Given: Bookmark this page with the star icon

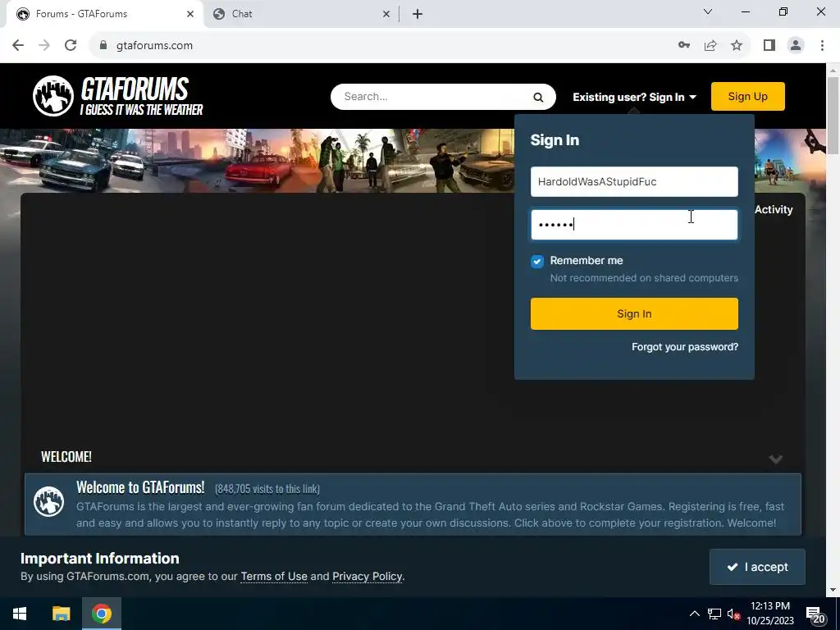Looking at the screenshot, I should (x=737, y=45).
